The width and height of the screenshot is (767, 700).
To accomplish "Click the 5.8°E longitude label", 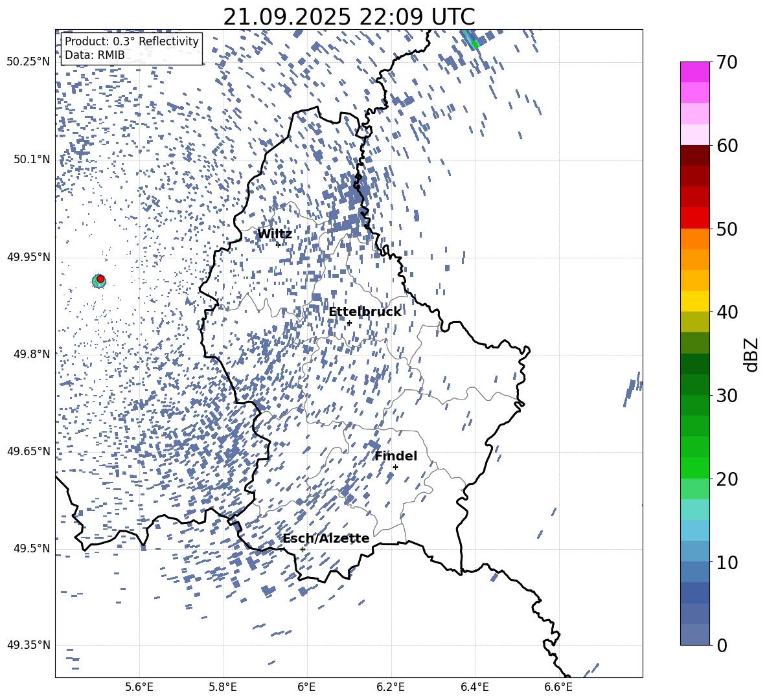I will point(223,687).
